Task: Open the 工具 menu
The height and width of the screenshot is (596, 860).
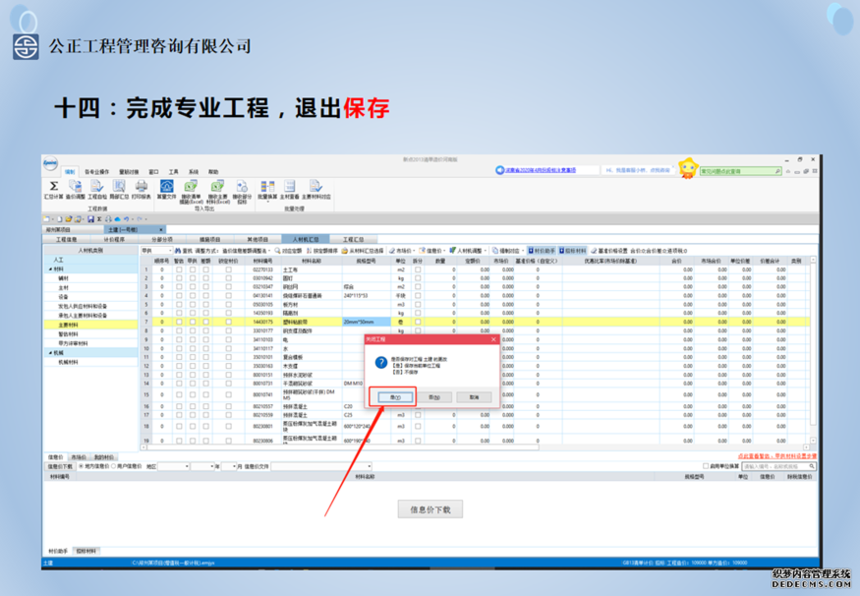Action: point(174,172)
